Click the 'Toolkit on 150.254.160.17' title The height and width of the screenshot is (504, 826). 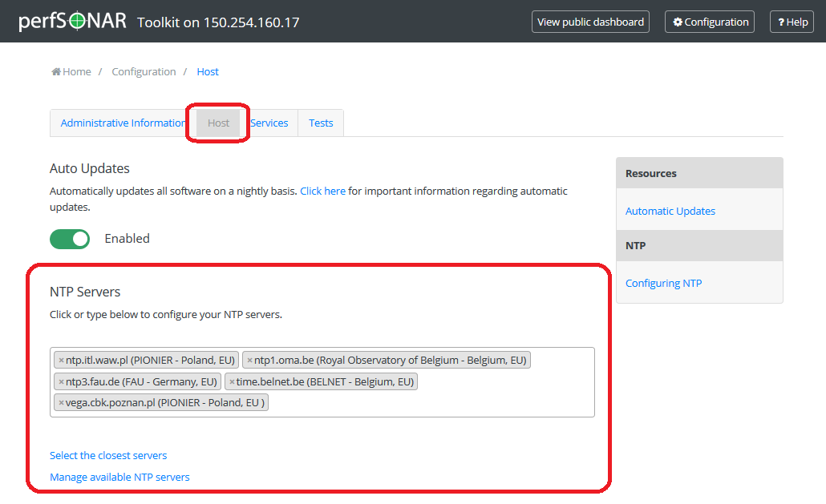coord(218,22)
